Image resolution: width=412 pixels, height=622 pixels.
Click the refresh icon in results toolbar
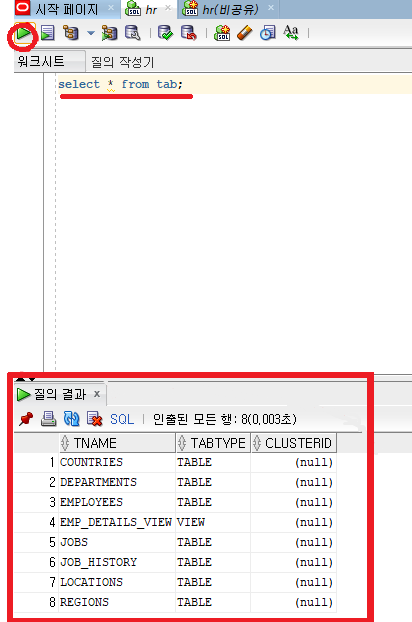click(x=72, y=419)
